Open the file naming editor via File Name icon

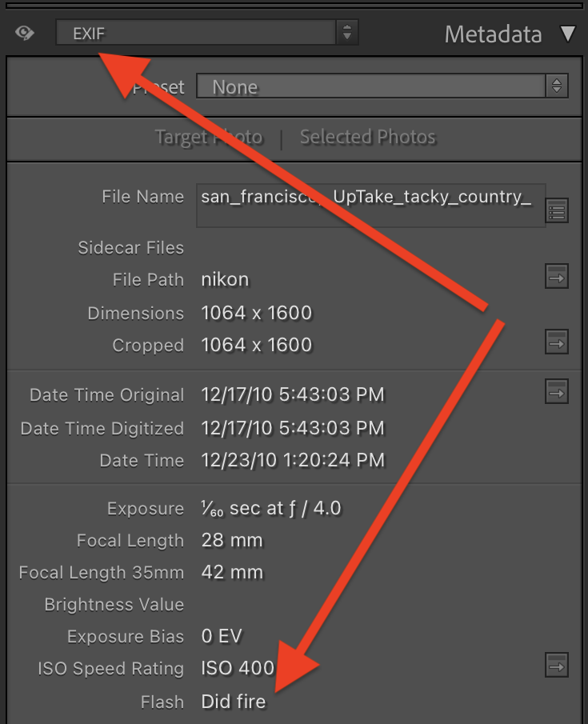[x=557, y=210]
